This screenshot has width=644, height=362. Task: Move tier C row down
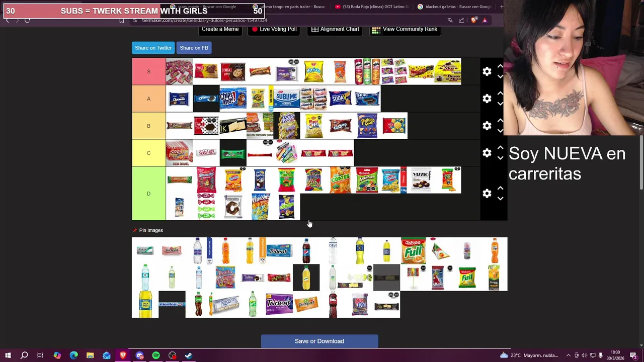[x=500, y=158]
